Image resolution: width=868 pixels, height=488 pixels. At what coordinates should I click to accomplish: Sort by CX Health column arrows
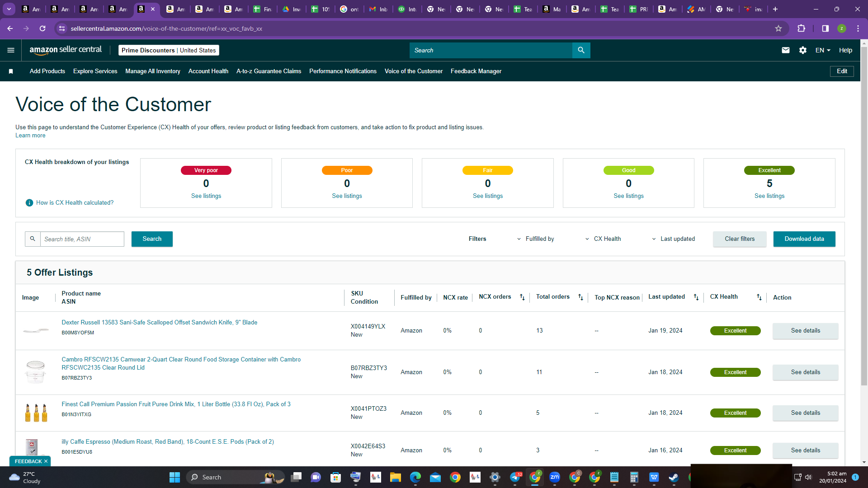click(x=759, y=297)
